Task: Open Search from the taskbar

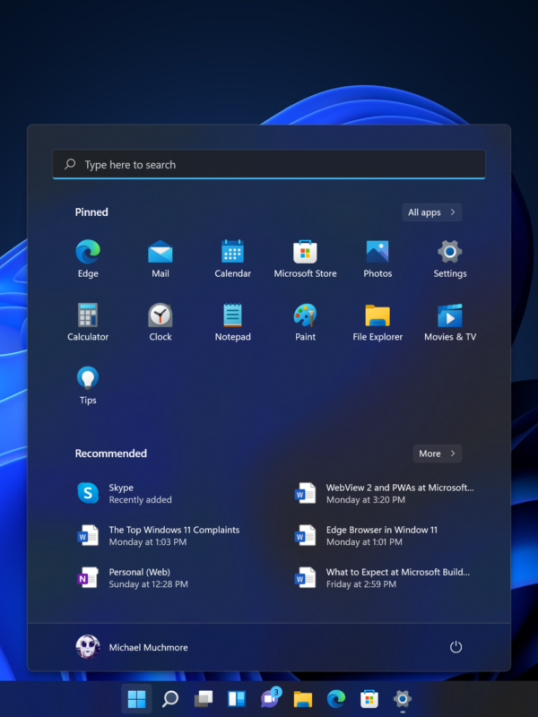Action: 170,699
